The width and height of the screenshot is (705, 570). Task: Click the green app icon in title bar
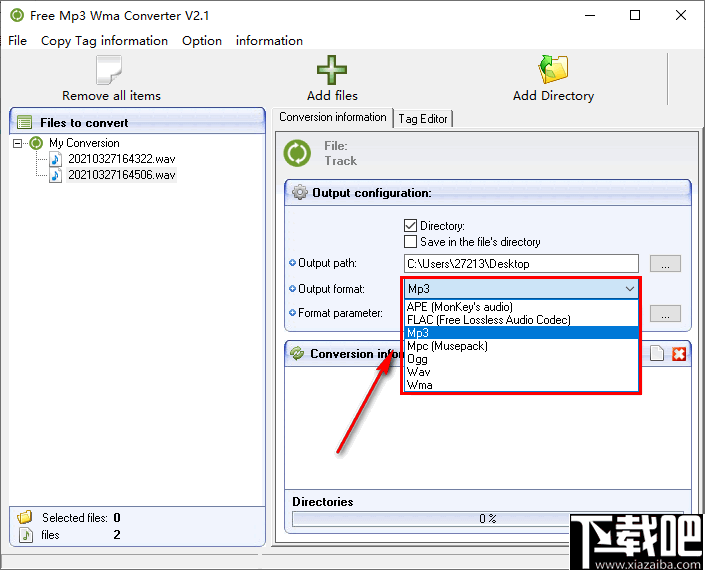pos(17,15)
